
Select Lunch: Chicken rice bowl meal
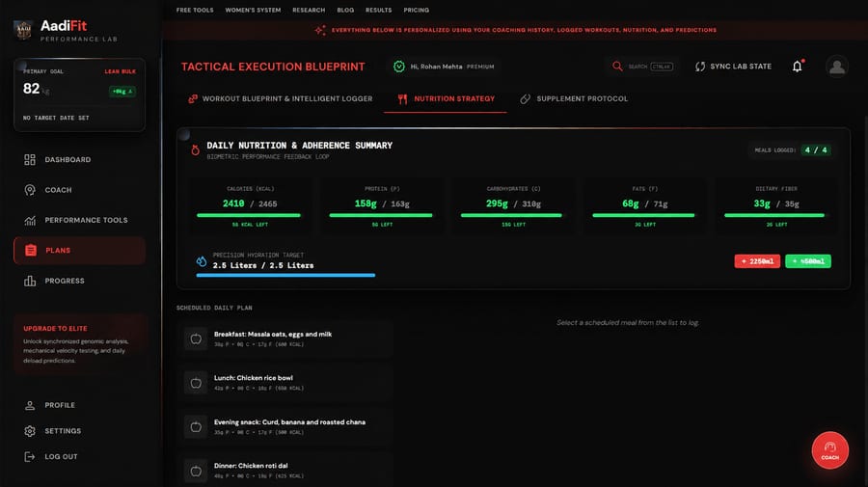285,383
